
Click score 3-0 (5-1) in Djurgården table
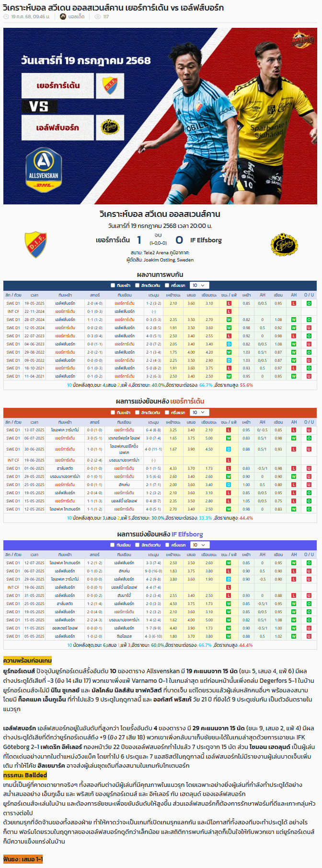(x=94, y=438)
